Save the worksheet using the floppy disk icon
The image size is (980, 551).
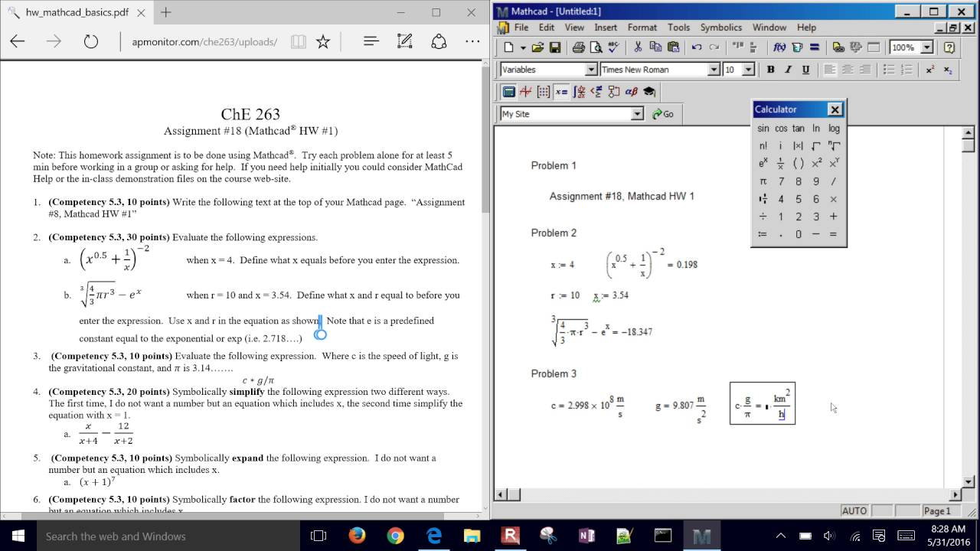555,47
